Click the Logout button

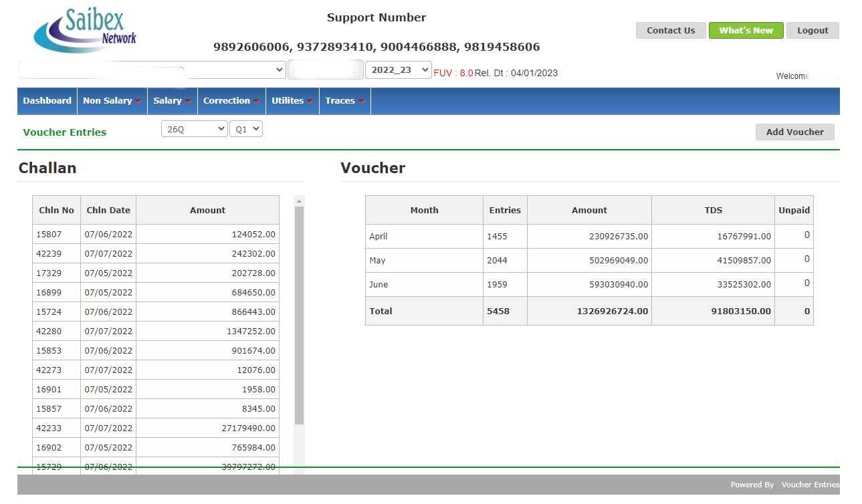pyautogui.click(x=813, y=30)
